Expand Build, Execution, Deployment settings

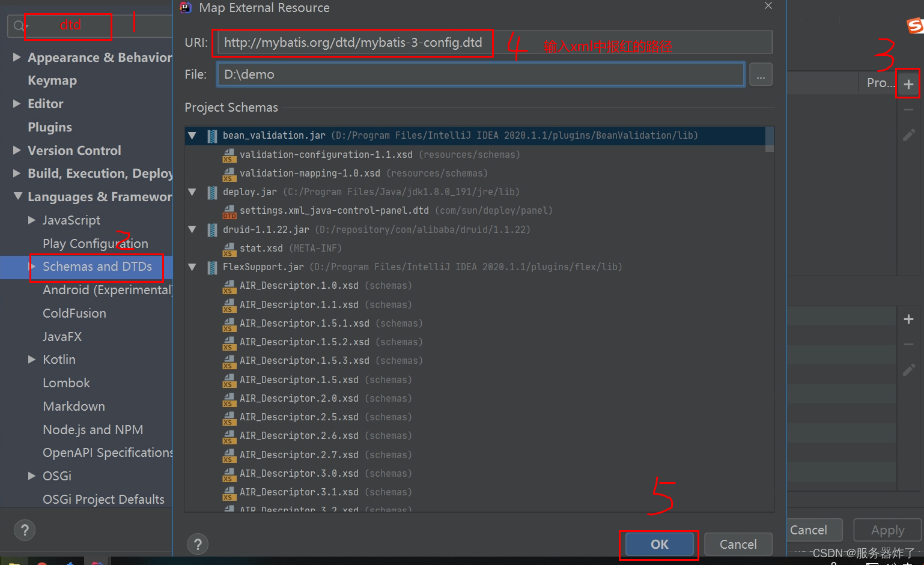click(17, 173)
